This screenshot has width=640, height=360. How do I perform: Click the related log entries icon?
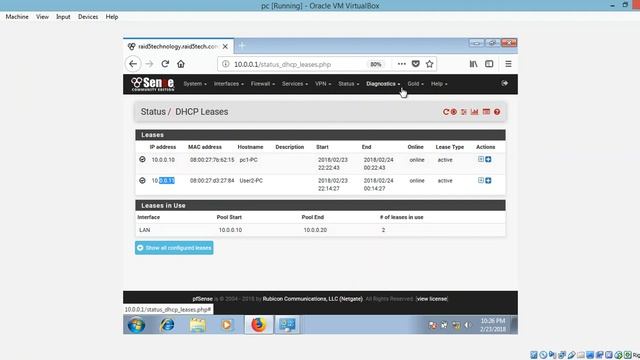coord(486,112)
